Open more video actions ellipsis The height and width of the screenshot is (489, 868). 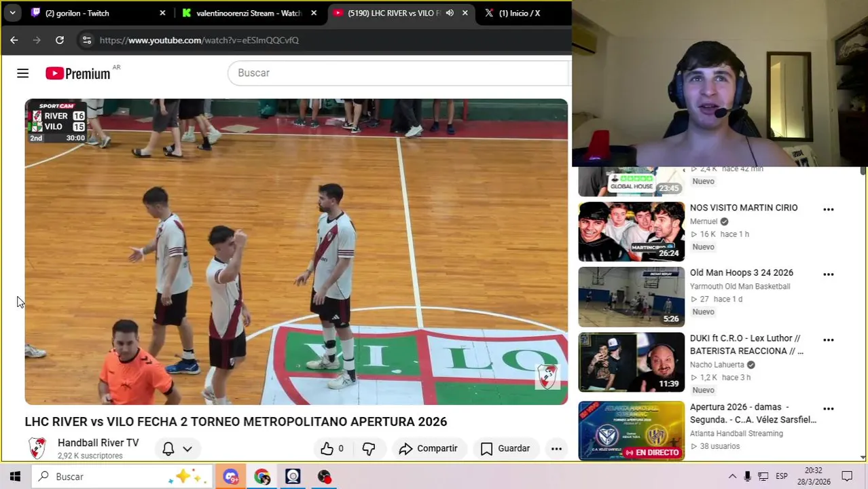click(x=556, y=448)
